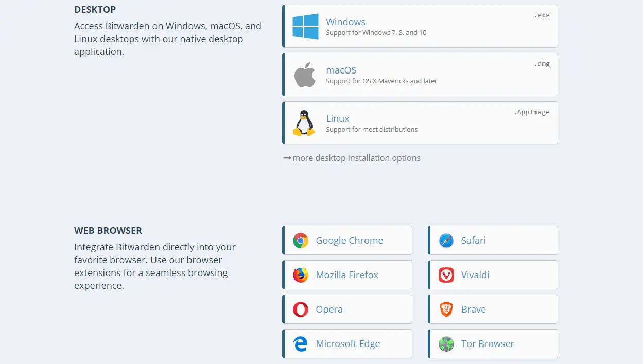Open more desktop installation options link
Image resolution: width=643 pixels, height=364 pixels.
point(356,158)
